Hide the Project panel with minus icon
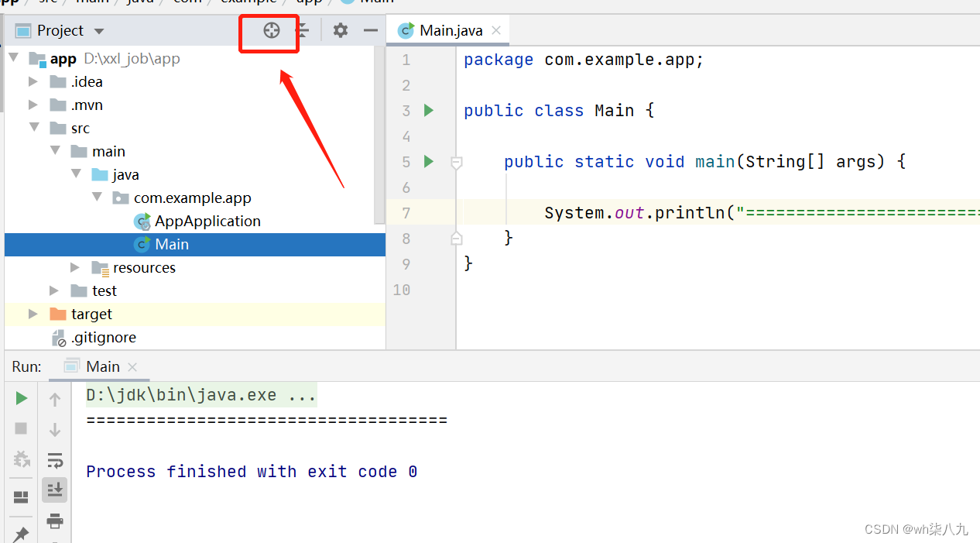The height and width of the screenshot is (543, 980). pyautogui.click(x=371, y=31)
